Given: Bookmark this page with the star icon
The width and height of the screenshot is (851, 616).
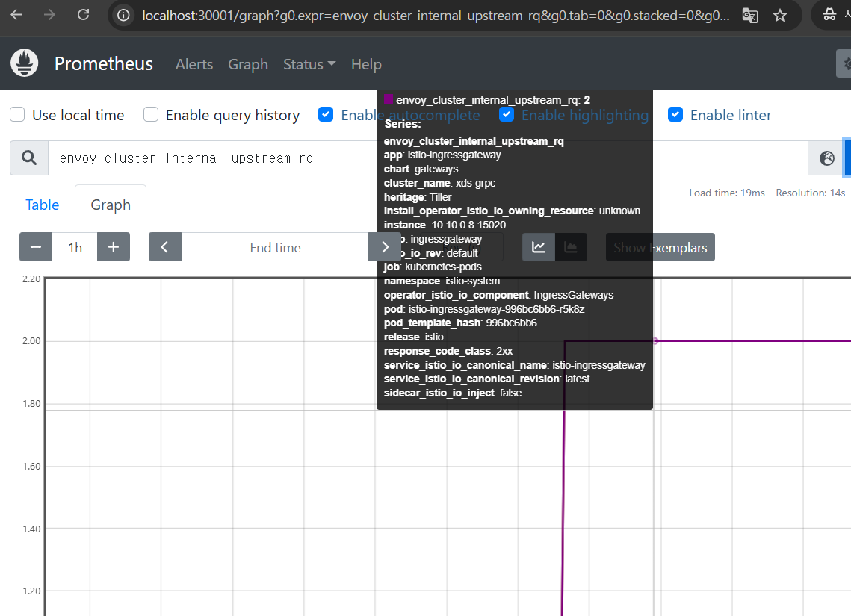Looking at the screenshot, I should 780,15.
